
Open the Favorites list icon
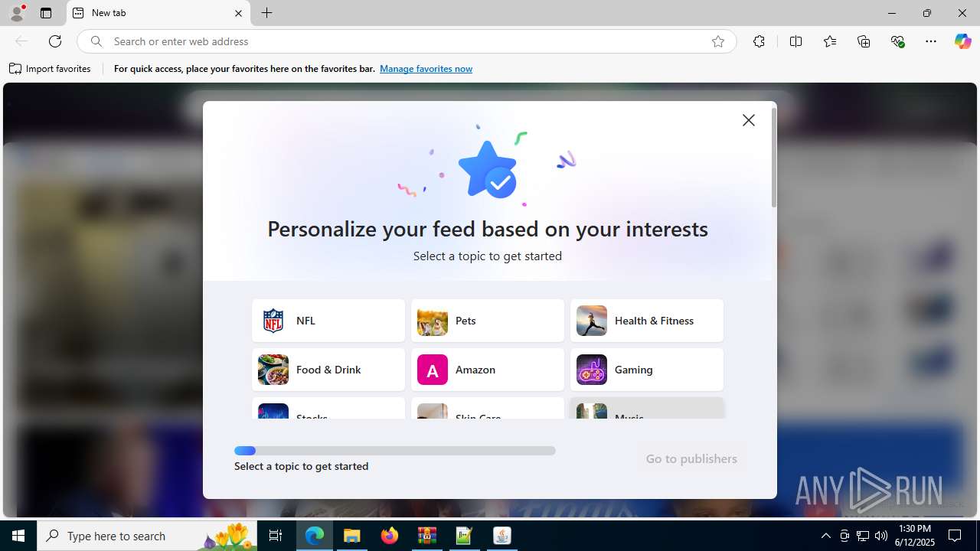tap(830, 41)
